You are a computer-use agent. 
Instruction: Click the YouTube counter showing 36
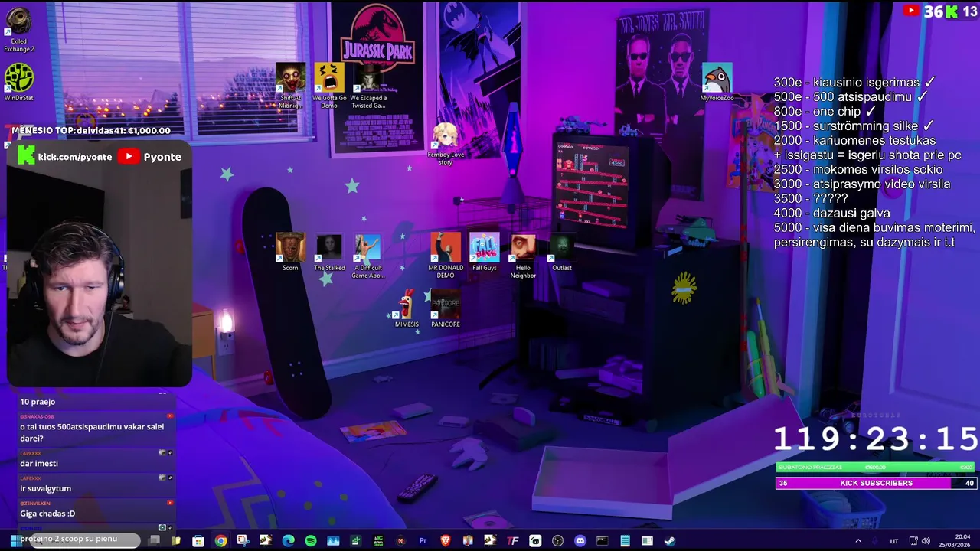pos(923,11)
